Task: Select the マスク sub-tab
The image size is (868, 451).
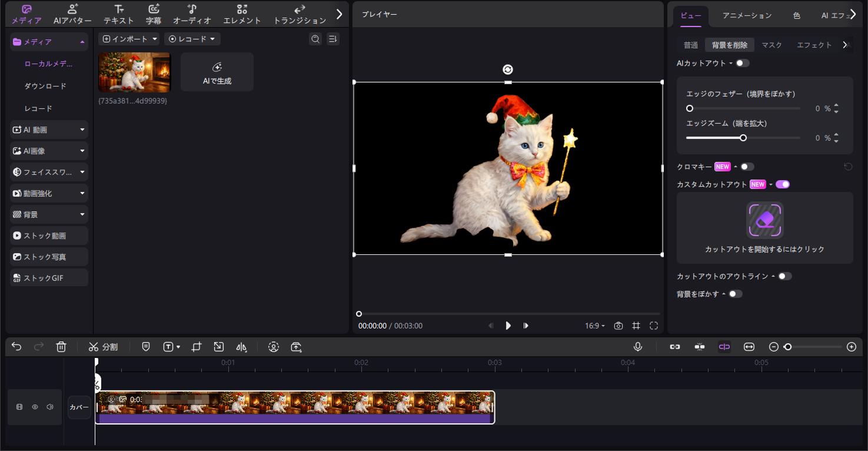Action: tap(771, 45)
